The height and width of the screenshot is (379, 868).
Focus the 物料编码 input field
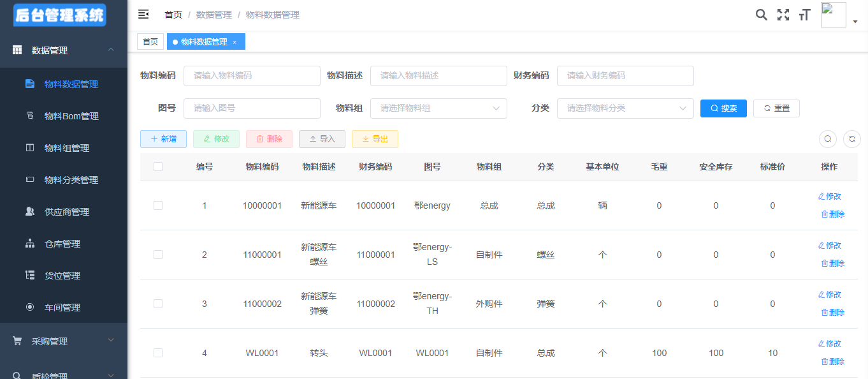[x=252, y=75]
